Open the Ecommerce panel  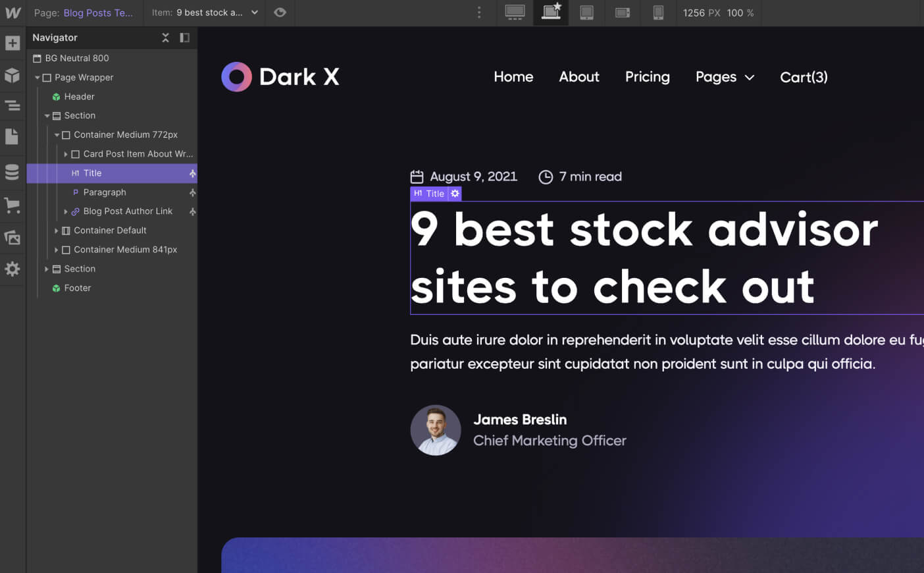point(13,205)
